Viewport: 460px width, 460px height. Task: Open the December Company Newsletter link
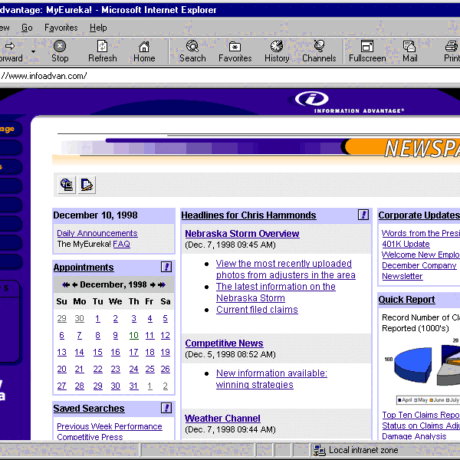click(419, 271)
